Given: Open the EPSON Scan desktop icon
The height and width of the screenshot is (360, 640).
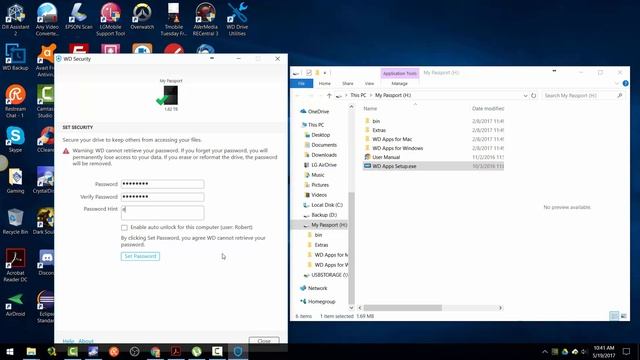Looking at the screenshot, I should pyautogui.click(x=79, y=16).
